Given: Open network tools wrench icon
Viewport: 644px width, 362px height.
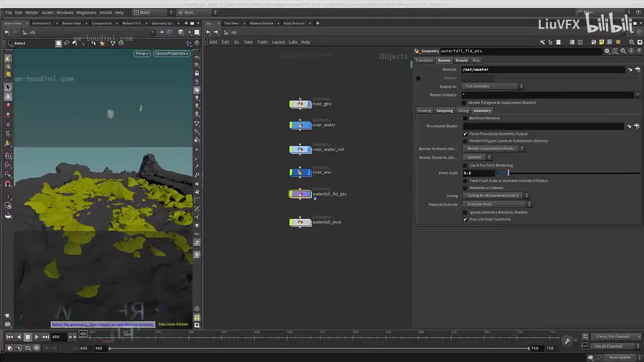Looking at the screenshot, I should click(542, 42).
